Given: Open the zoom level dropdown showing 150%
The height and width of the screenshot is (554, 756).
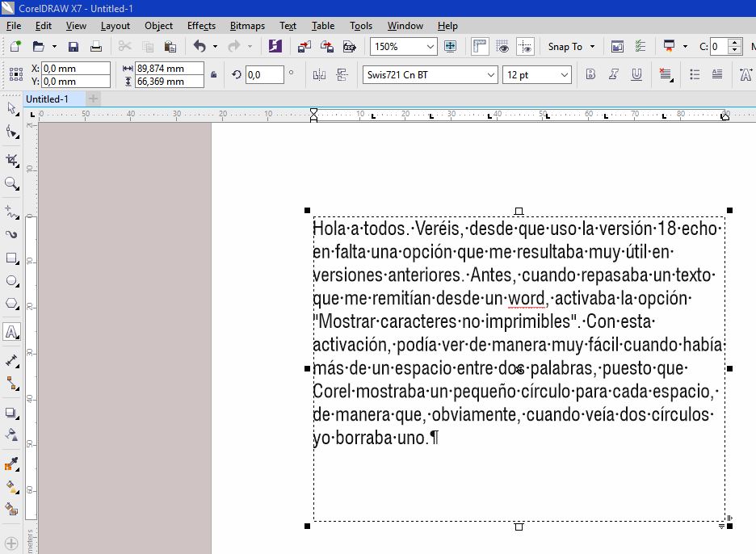Looking at the screenshot, I should (430, 47).
